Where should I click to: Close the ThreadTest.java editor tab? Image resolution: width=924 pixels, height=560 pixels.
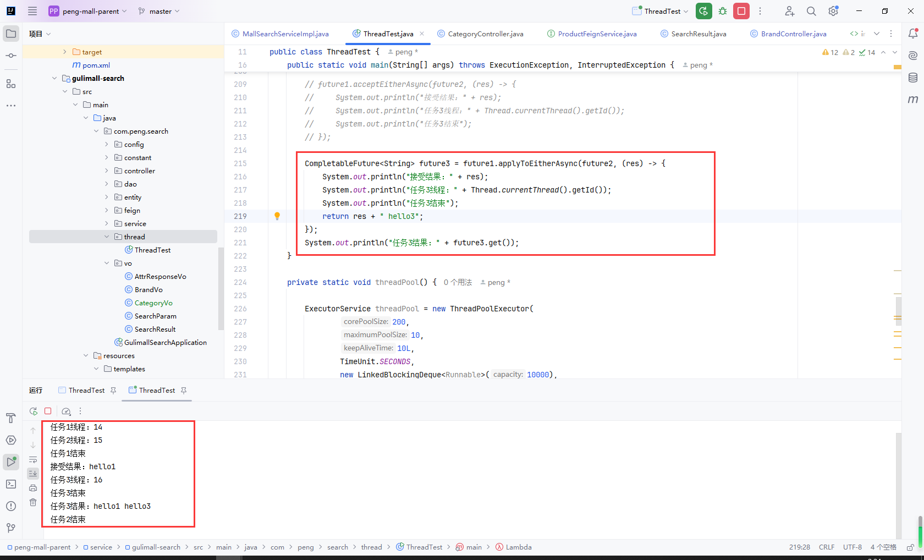tap(422, 34)
